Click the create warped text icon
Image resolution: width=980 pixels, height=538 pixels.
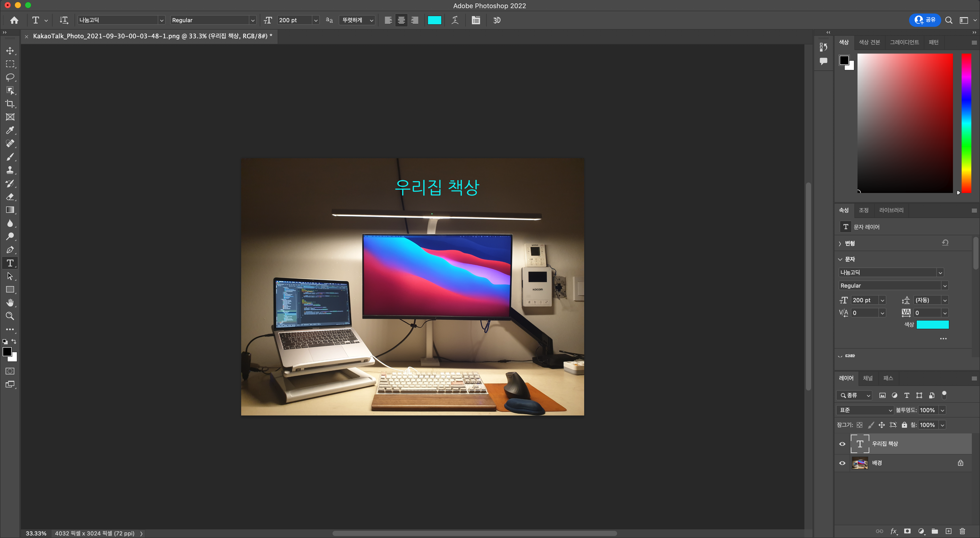coord(455,20)
